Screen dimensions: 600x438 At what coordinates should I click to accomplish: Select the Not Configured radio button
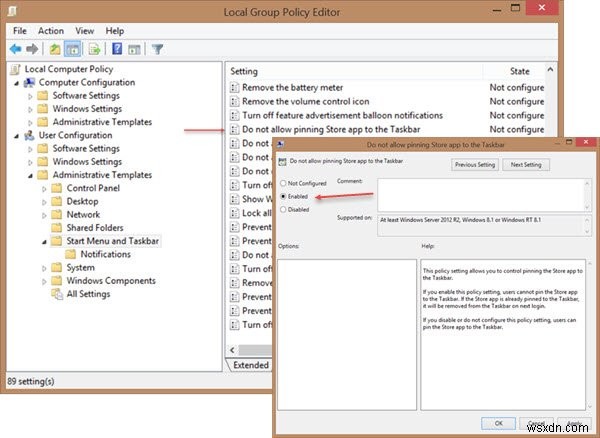point(283,183)
